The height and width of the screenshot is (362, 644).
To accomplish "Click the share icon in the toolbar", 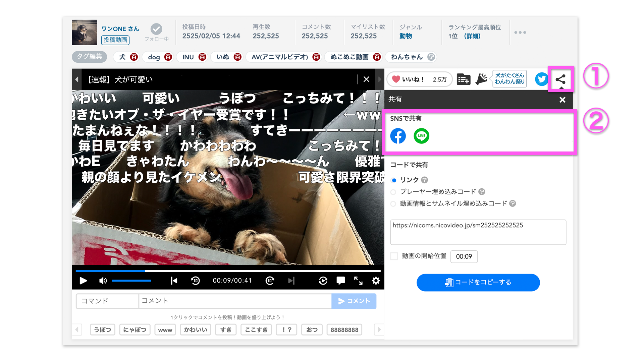I will 560,79.
